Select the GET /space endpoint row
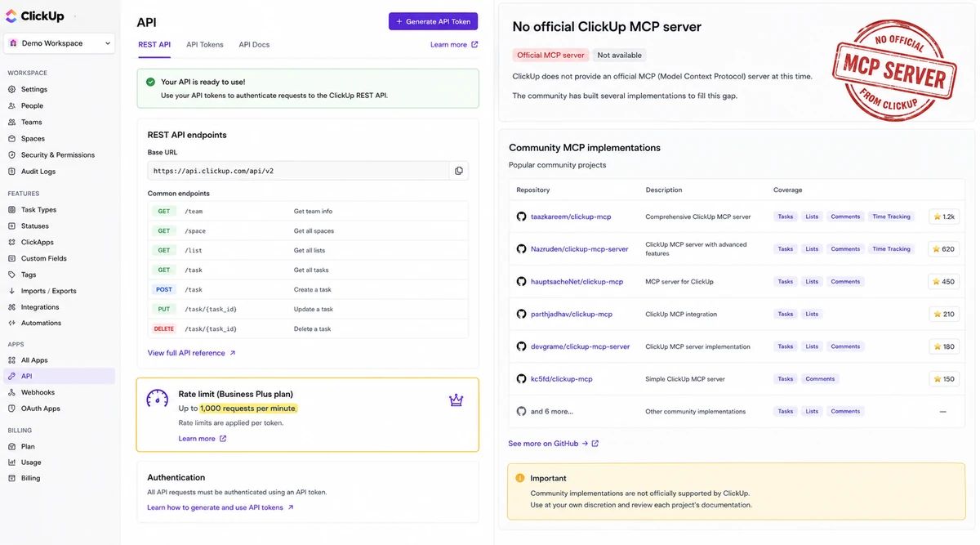980x545 pixels. pos(308,230)
